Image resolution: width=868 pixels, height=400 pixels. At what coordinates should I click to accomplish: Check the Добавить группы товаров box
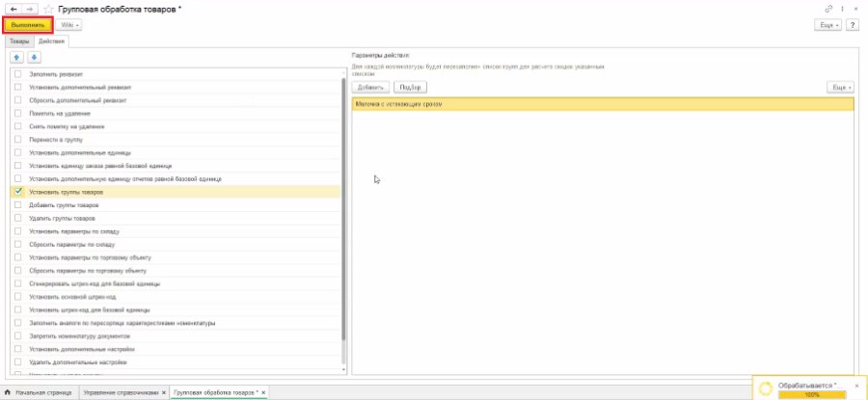[19, 204]
